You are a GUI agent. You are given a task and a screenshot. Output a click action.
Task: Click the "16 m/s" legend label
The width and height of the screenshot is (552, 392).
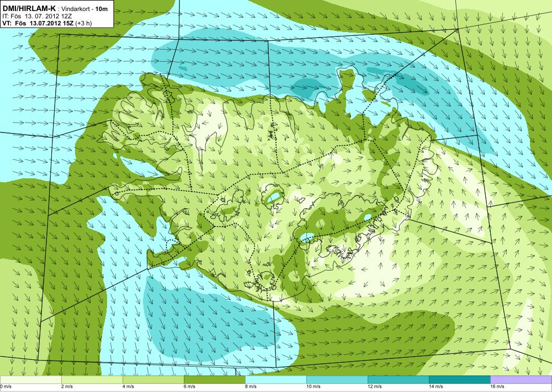[497, 386]
